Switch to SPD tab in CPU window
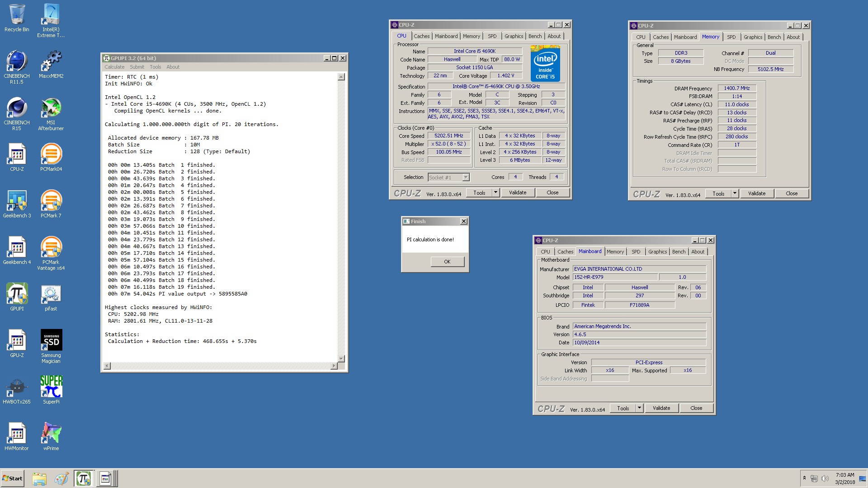 click(x=492, y=36)
